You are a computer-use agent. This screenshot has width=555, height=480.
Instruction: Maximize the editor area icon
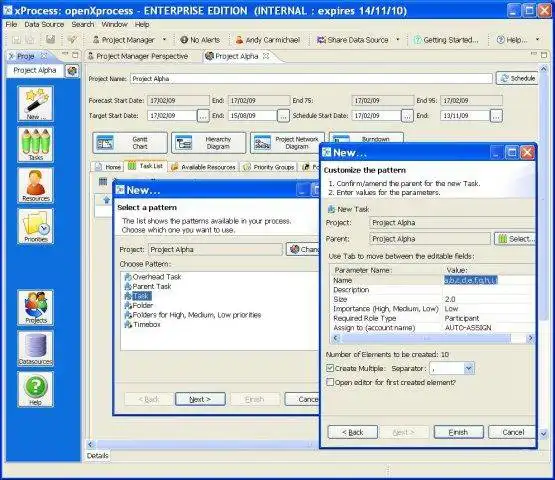pyautogui.click(x=544, y=55)
